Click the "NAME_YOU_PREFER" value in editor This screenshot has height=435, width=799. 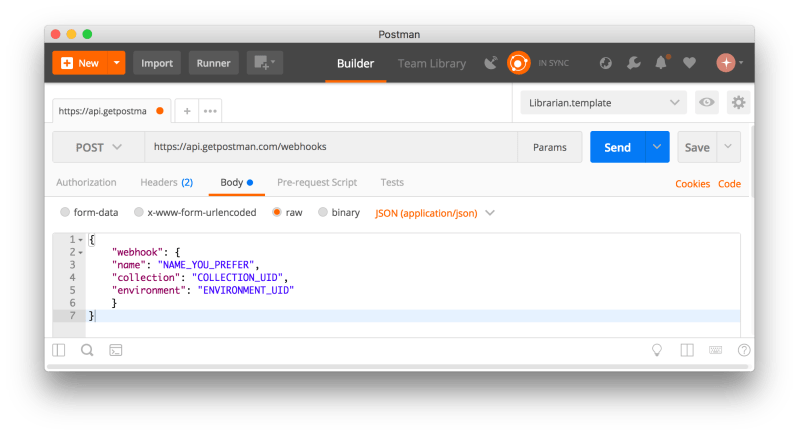pos(206,265)
